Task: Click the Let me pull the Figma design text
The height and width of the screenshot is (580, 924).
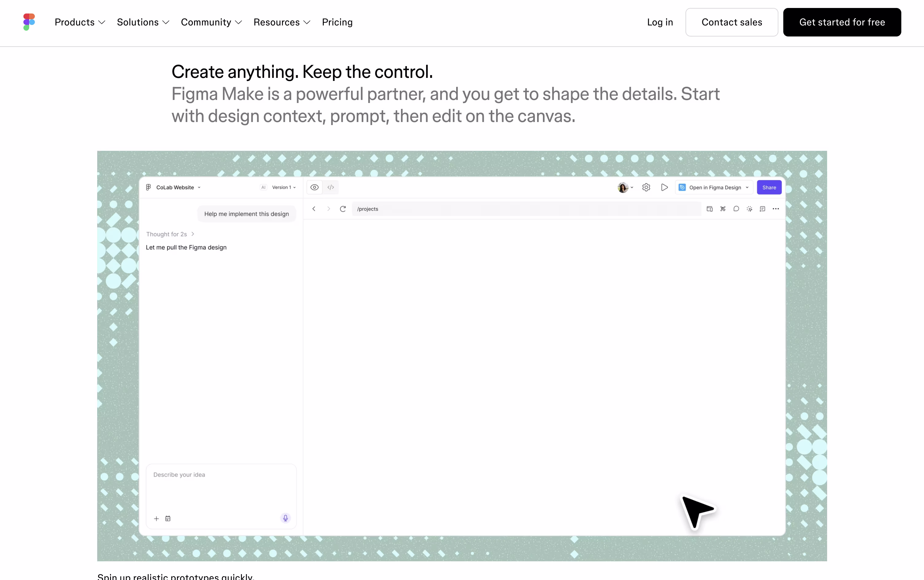Action: [x=186, y=247]
